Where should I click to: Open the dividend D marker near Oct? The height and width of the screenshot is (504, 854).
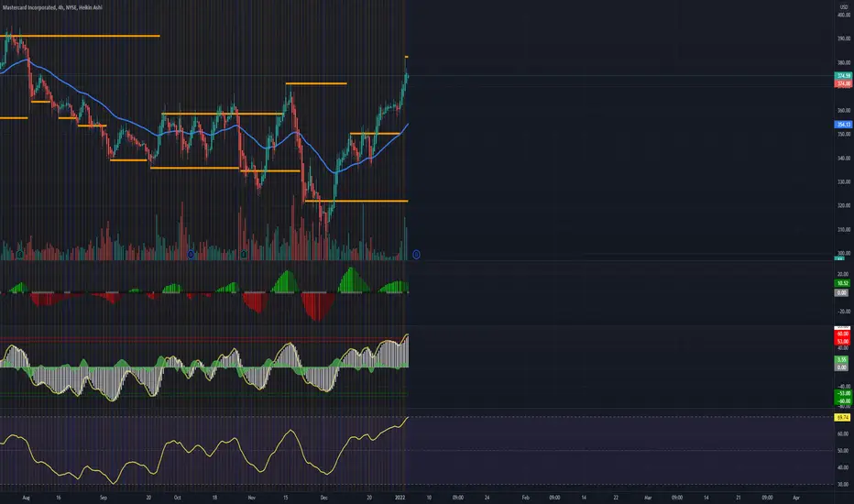[191, 255]
